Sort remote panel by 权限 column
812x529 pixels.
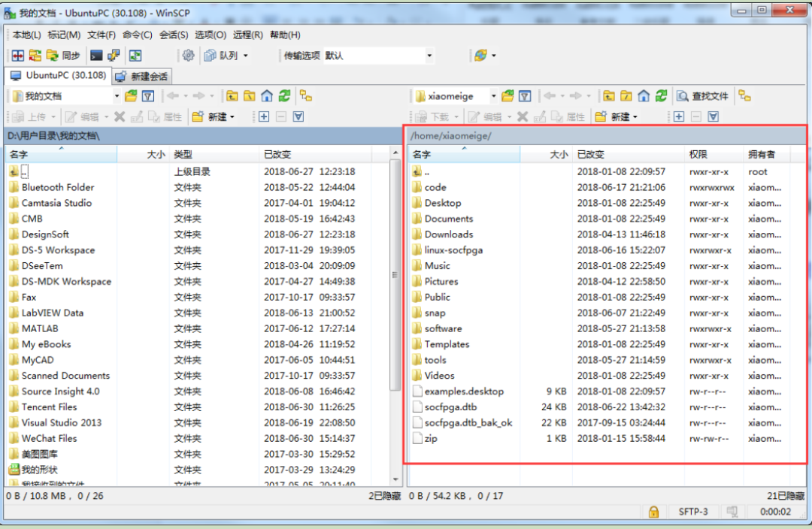tap(714, 154)
